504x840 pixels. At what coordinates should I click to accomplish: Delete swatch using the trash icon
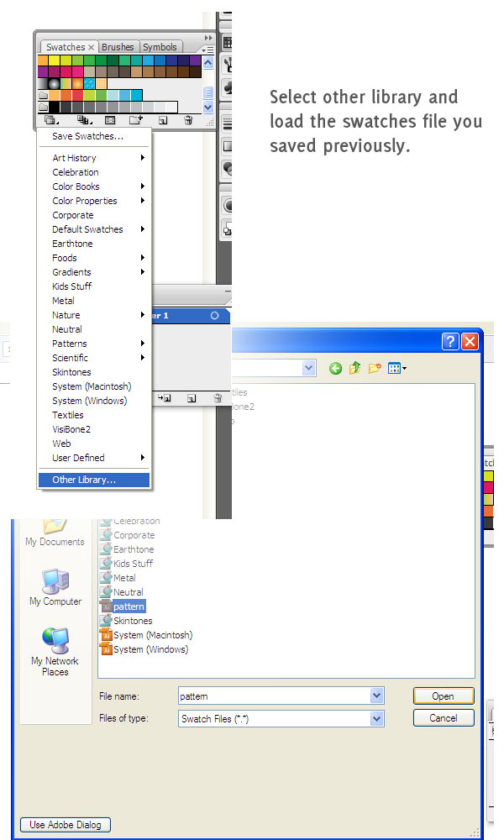(188, 120)
